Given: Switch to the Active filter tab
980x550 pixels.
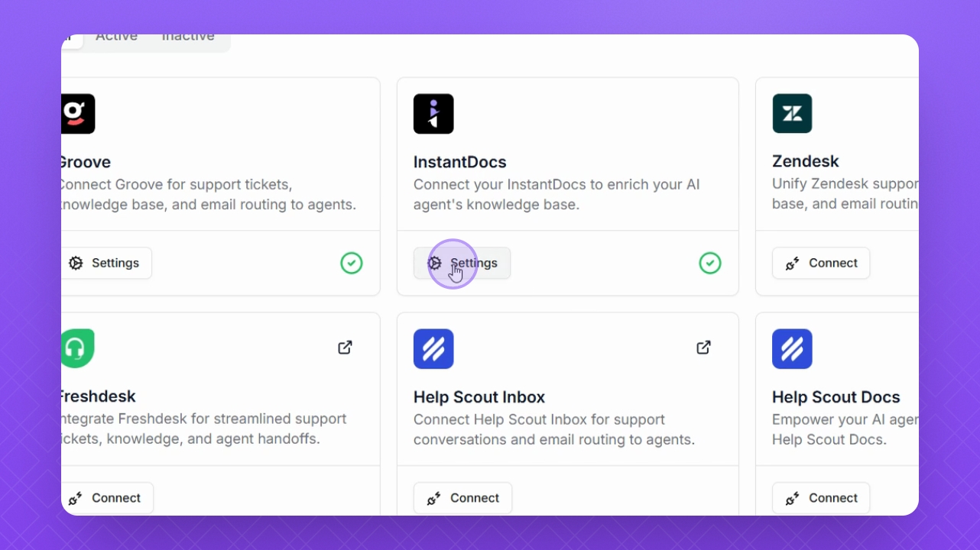Looking at the screenshot, I should [x=116, y=37].
